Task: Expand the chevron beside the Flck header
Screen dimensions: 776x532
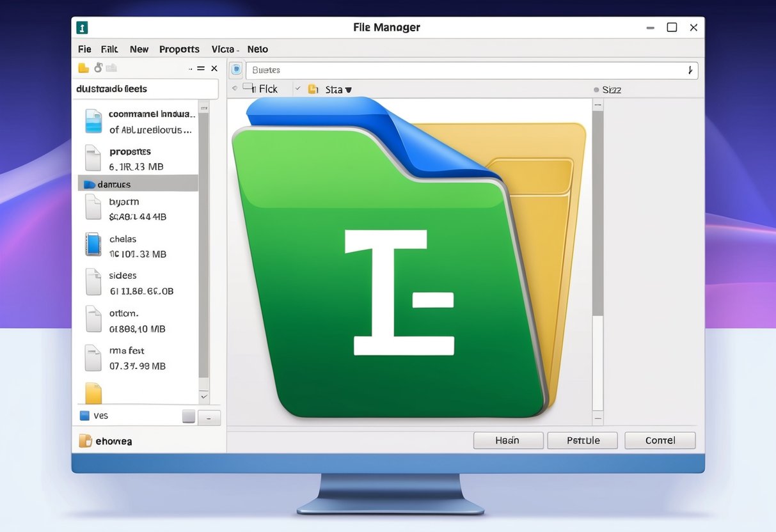Action: [x=235, y=89]
